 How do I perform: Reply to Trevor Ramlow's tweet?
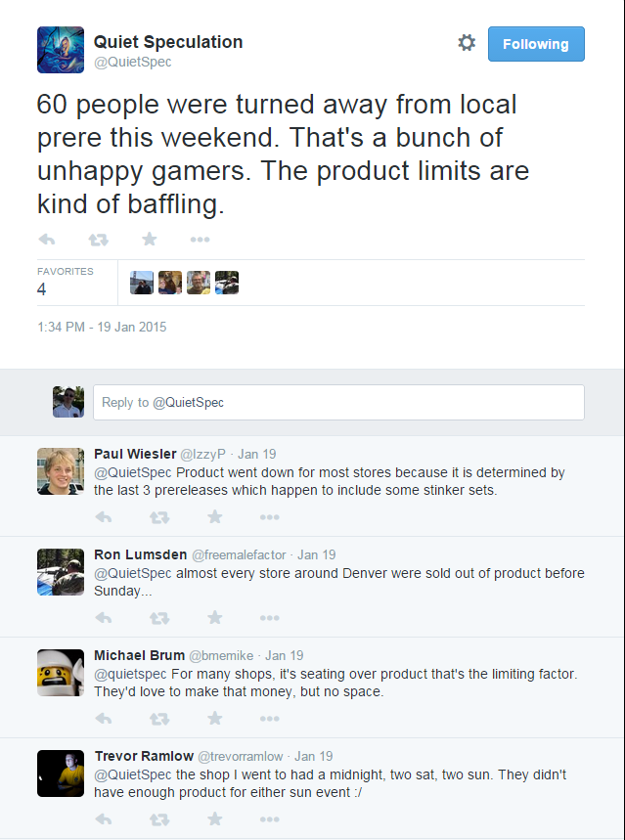pos(103,819)
